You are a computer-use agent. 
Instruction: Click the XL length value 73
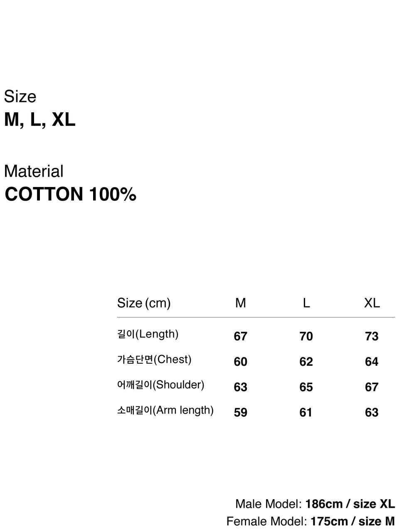pyautogui.click(x=372, y=336)
